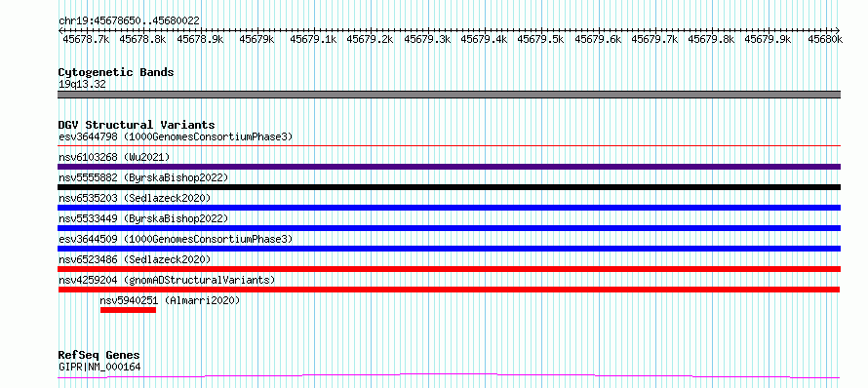The width and height of the screenshot is (868, 388).
Task: Click the magenta GIPR transcript line
Action: pos(449,376)
